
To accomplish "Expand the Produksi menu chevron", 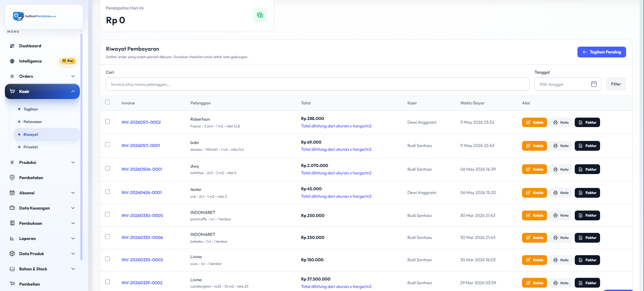I will tap(73, 163).
